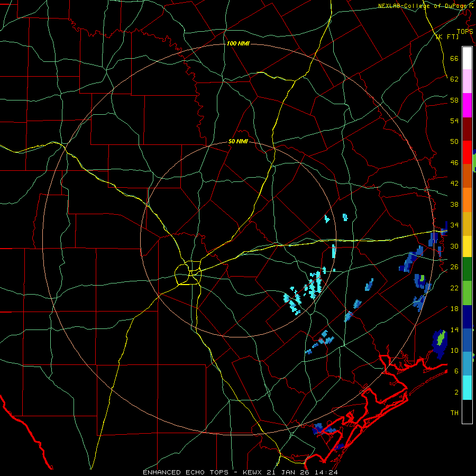Click the yellow swatch beside 30
The image size is (476, 476).
coord(467,246)
